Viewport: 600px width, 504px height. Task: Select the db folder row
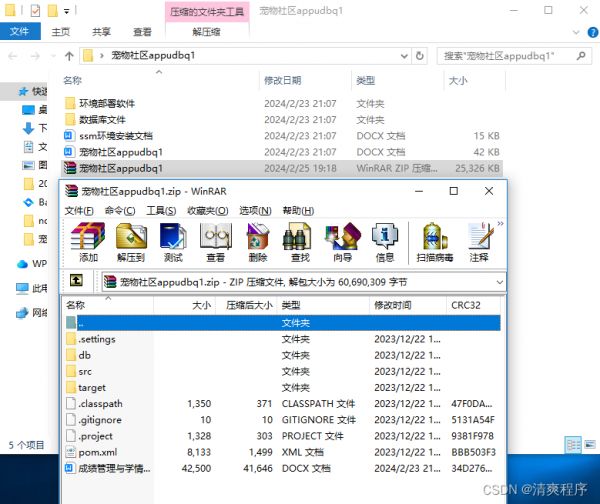[x=283, y=356]
